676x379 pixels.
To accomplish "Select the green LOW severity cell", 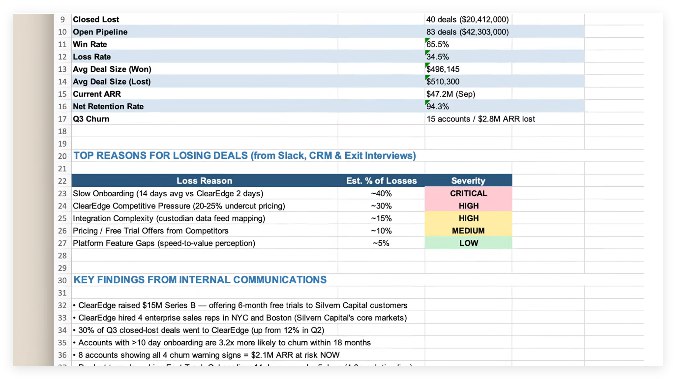I will (468, 243).
